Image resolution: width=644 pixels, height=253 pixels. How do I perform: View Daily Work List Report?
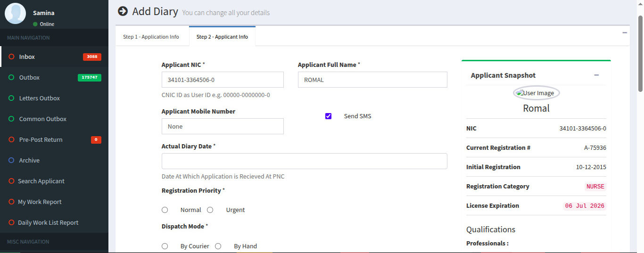tap(54, 222)
